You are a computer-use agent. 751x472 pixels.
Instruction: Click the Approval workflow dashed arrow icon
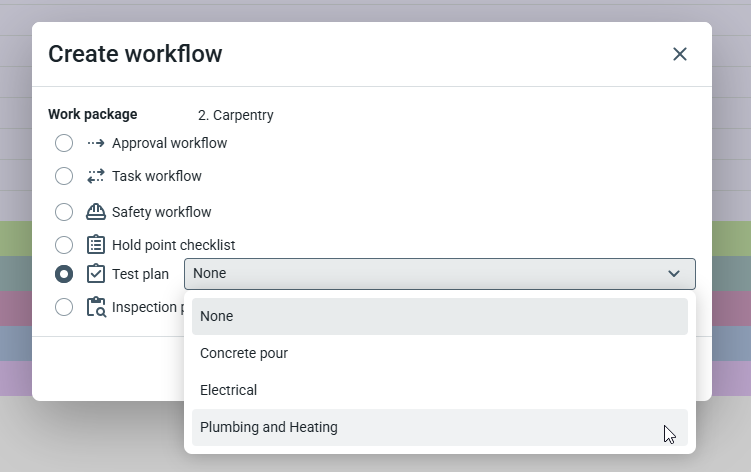point(96,143)
